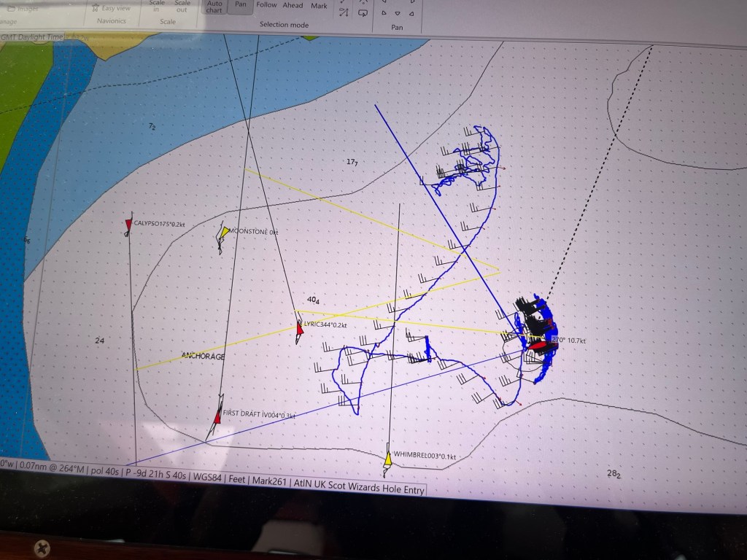Click the pan down arrow icon
Screen dimensions: 747x560
tap(398, 14)
